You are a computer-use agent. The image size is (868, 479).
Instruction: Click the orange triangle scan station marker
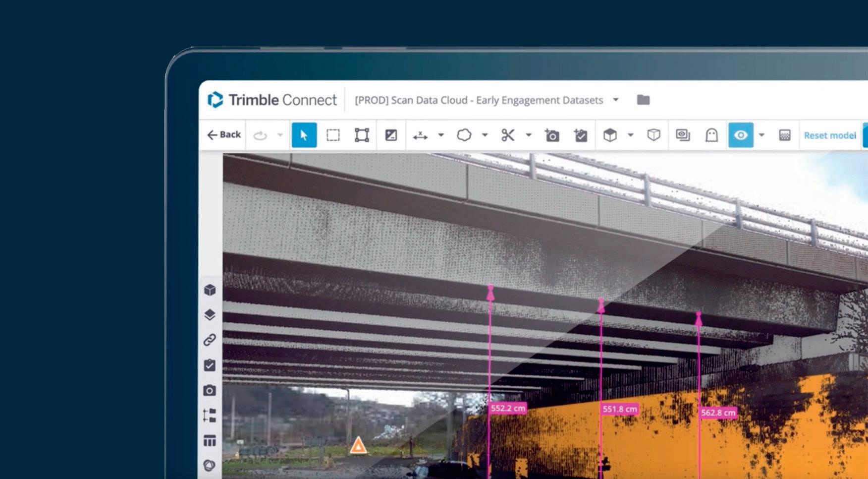pyautogui.click(x=358, y=446)
